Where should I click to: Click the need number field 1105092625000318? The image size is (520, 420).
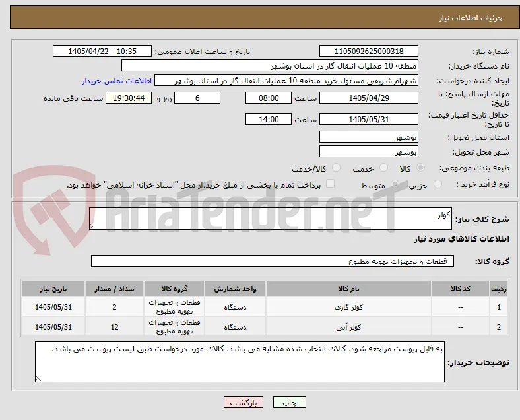(x=369, y=52)
